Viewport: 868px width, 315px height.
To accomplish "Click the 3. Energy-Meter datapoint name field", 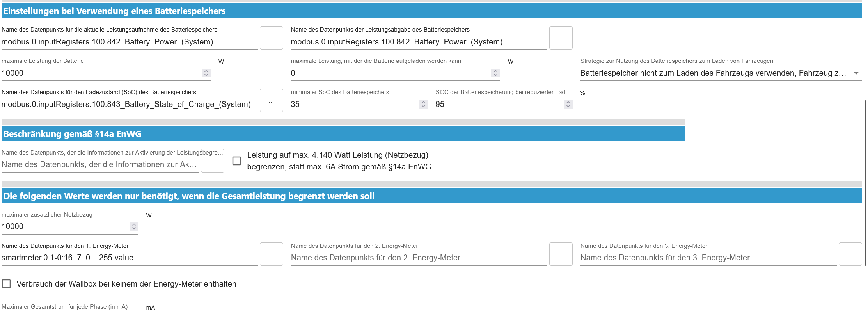I will click(708, 258).
